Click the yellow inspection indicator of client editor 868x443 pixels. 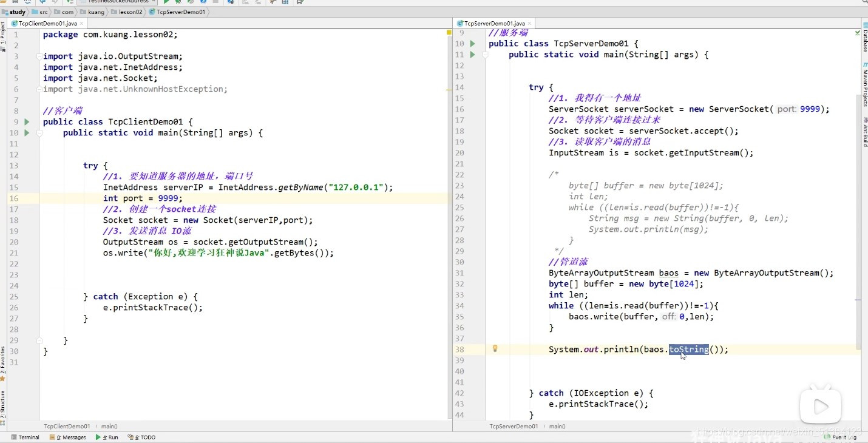point(449,32)
